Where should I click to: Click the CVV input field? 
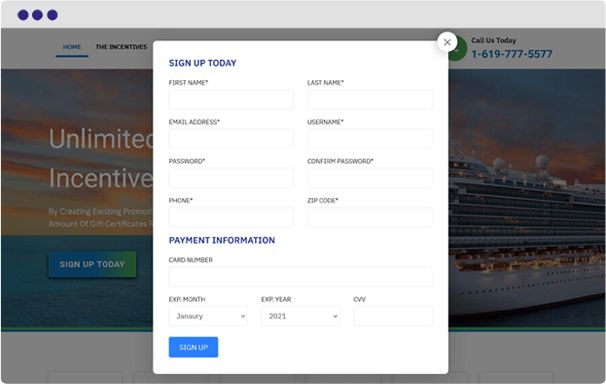[x=393, y=316]
